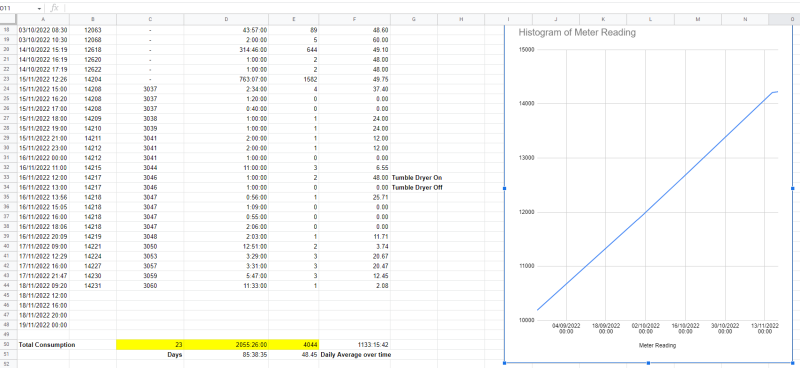Select cell with reading 14231
This screenshot has height=368, width=800.
click(x=93, y=285)
